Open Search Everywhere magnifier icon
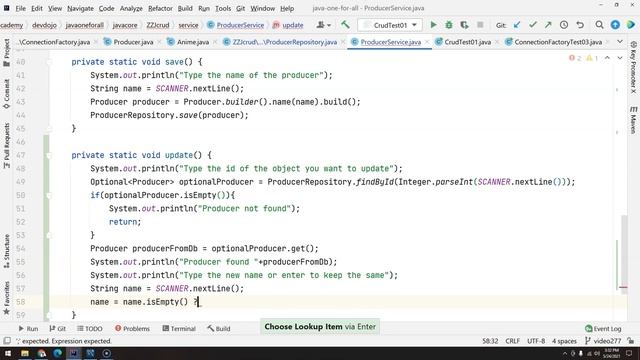The width and height of the screenshot is (640, 360). (599, 25)
